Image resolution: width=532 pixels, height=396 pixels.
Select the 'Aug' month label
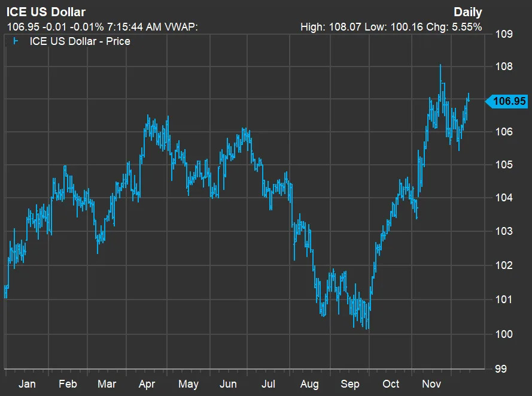pyautogui.click(x=309, y=385)
